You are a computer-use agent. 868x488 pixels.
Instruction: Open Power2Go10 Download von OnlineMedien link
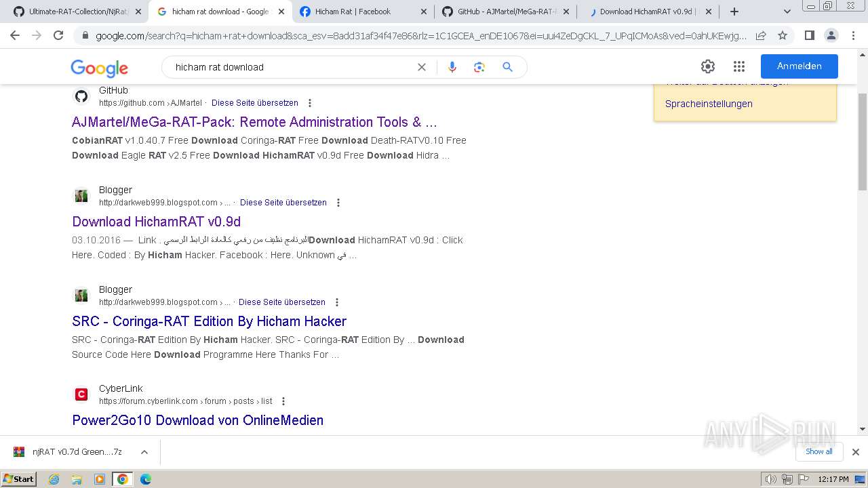tap(197, 420)
